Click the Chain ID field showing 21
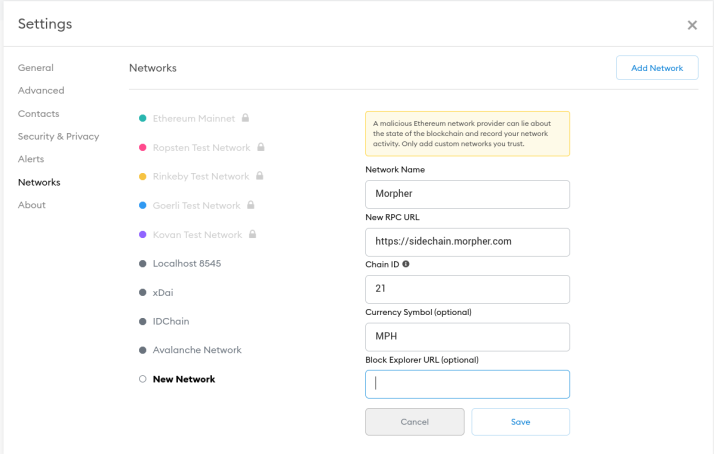This screenshot has width=714, height=454. (x=467, y=289)
